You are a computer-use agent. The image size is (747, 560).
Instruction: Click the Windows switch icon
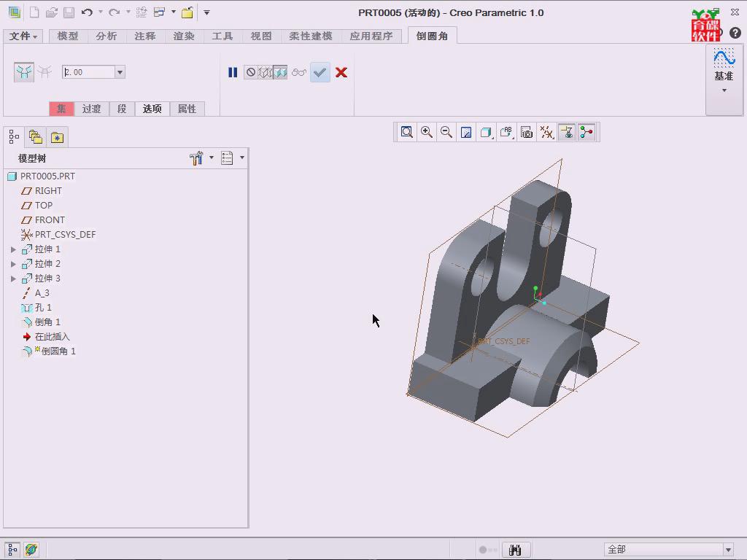pos(159,12)
